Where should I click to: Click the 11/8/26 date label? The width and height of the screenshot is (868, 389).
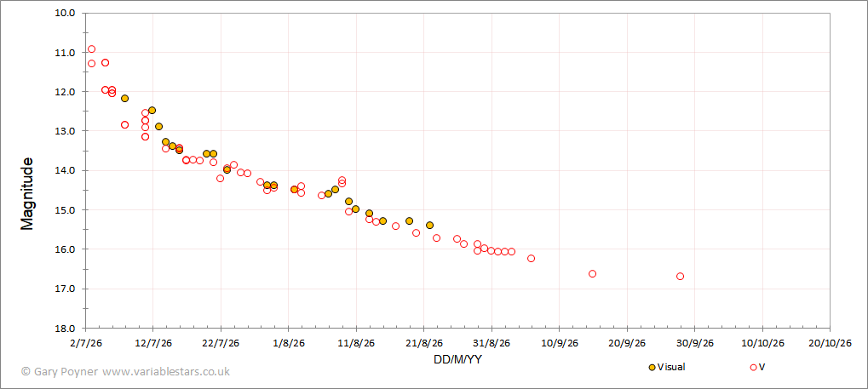[357, 343]
